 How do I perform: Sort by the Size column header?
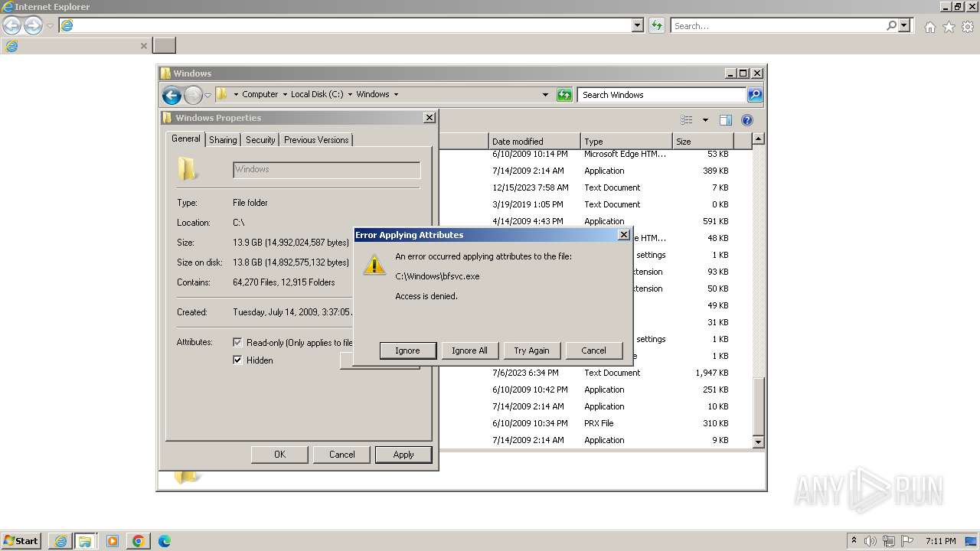[x=703, y=142]
